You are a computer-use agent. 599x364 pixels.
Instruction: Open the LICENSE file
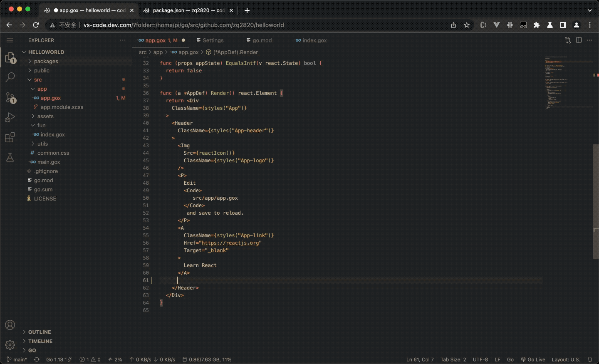pos(77,198)
